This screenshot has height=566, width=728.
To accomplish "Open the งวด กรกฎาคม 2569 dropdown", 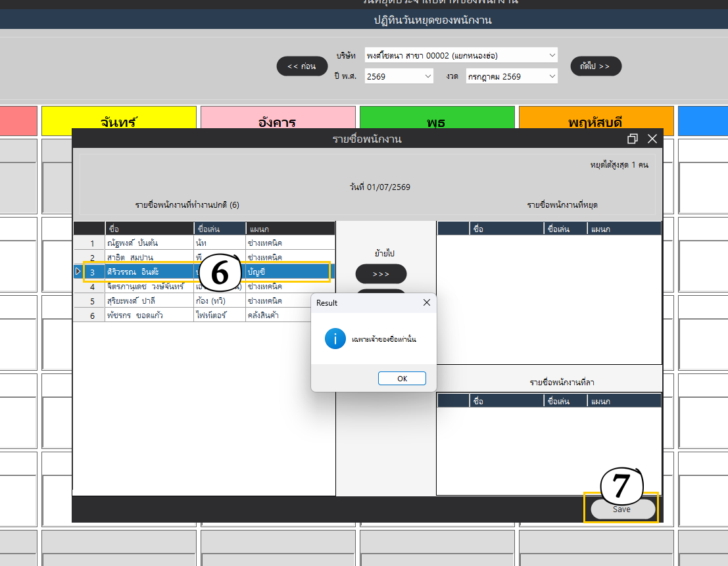I will click(512, 76).
